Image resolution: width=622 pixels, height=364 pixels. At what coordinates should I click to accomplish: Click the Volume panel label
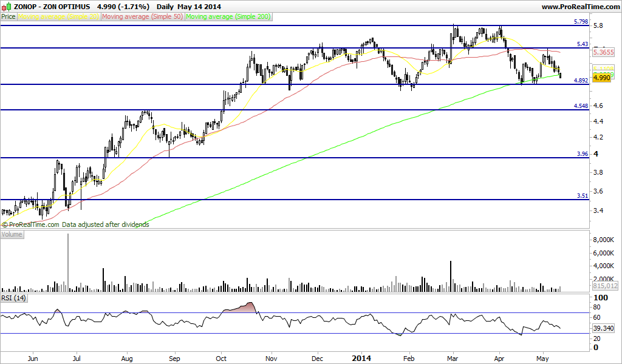click(12, 234)
